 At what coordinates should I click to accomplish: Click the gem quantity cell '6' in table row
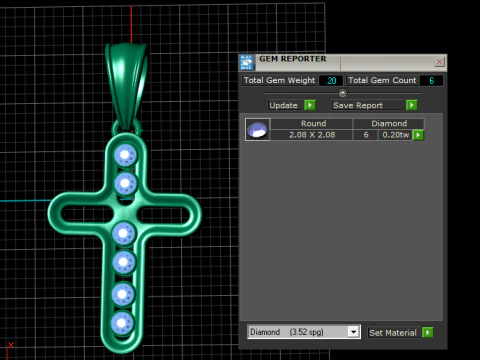click(366, 135)
